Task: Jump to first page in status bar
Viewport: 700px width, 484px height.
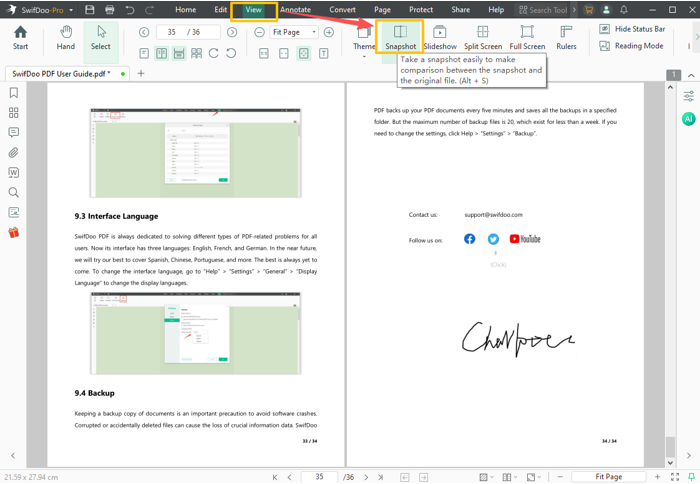Action: (x=275, y=477)
